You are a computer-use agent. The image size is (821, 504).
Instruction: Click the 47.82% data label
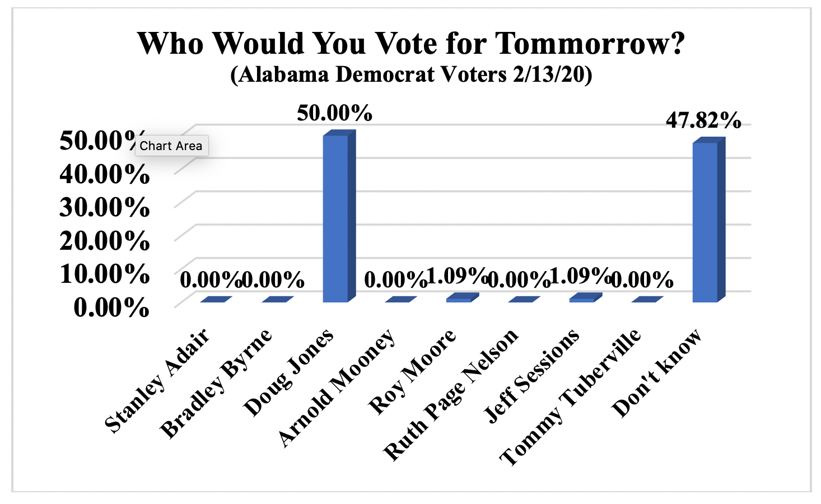point(703,120)
